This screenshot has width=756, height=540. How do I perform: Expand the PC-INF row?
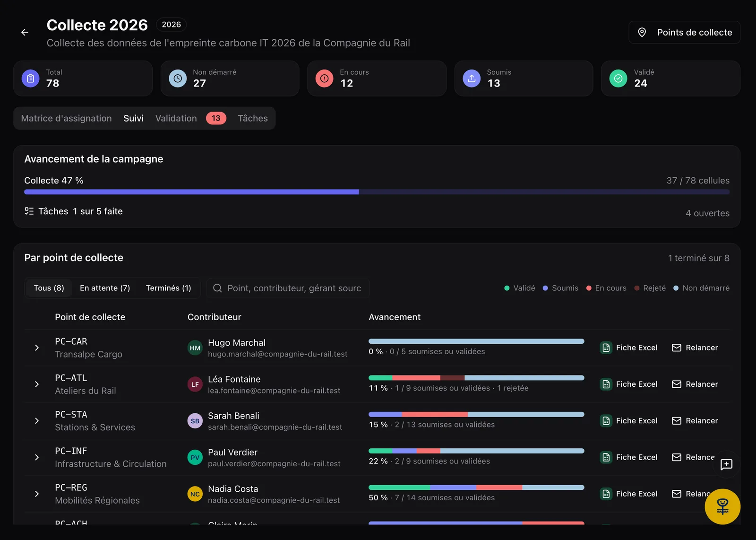[x=37, y=457]
